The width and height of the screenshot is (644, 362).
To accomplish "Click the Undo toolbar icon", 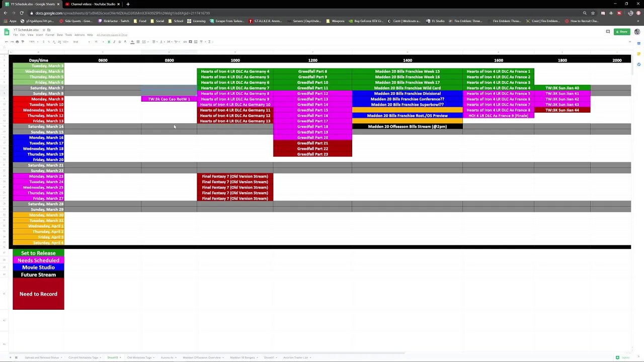I will point(7,42).
